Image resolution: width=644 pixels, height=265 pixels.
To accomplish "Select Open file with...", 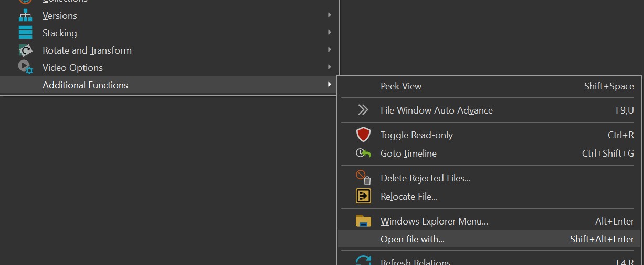I will [489, 239].
